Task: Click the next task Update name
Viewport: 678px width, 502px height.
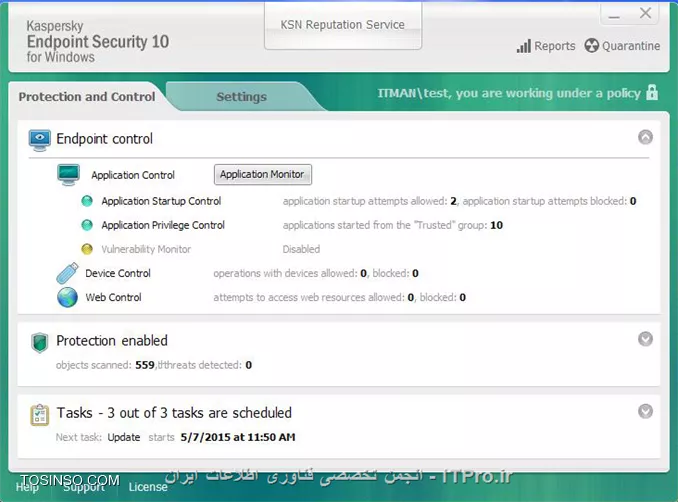Action: [x=124, y=437]
